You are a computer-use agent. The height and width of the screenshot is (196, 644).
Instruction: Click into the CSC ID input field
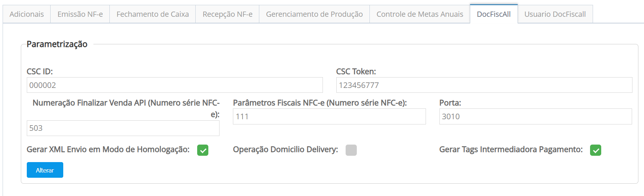pos(174,85)
